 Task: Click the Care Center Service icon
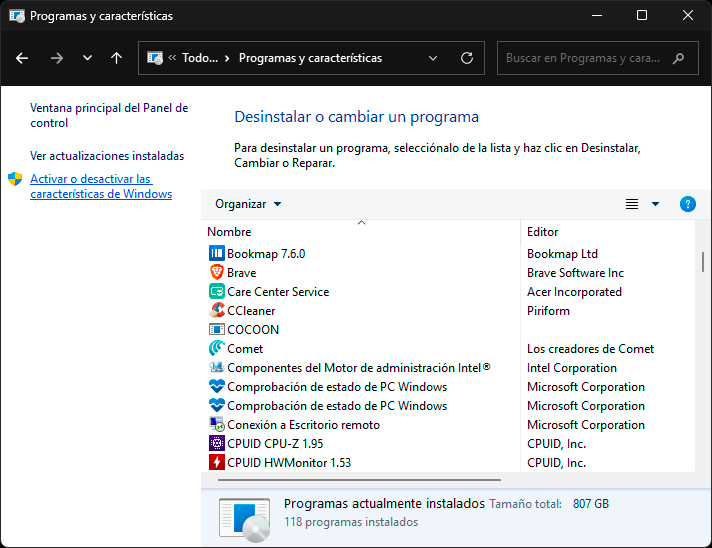(217, 291)
